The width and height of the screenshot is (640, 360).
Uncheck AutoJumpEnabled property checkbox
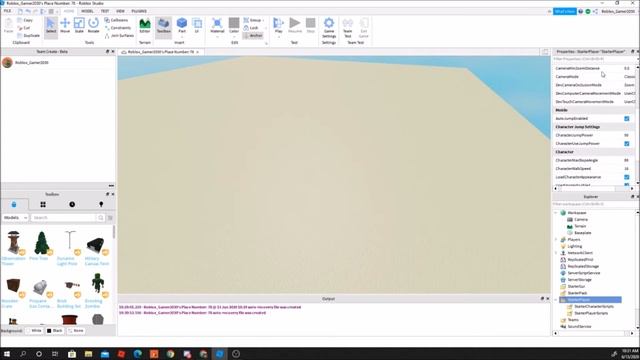627,118
